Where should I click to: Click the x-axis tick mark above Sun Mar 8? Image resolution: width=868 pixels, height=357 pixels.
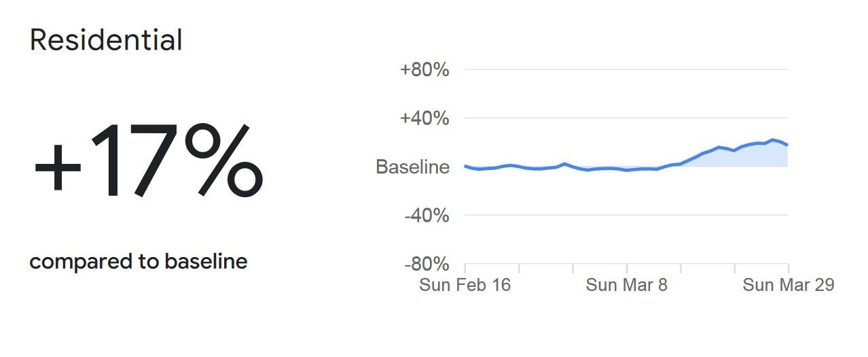point(627,267)
